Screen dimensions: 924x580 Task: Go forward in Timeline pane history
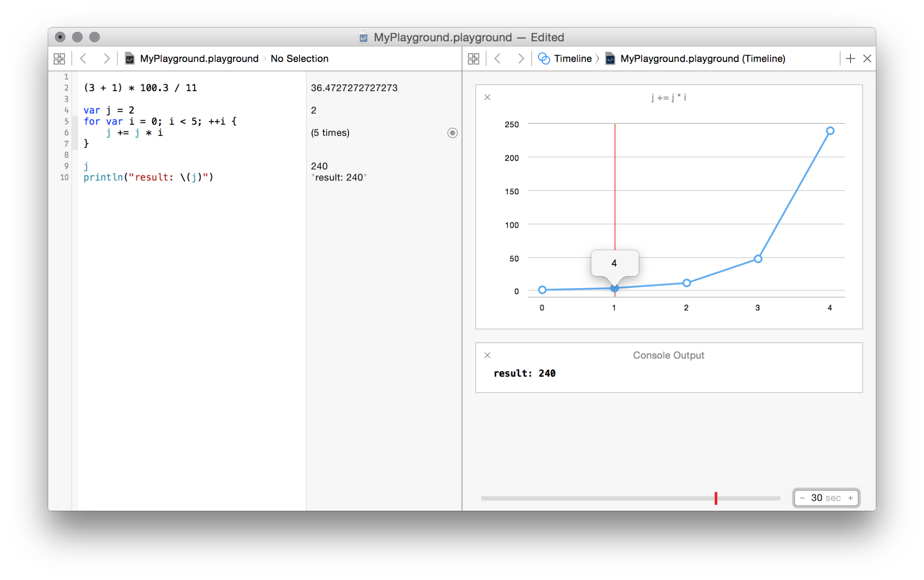tap(520, 59)
